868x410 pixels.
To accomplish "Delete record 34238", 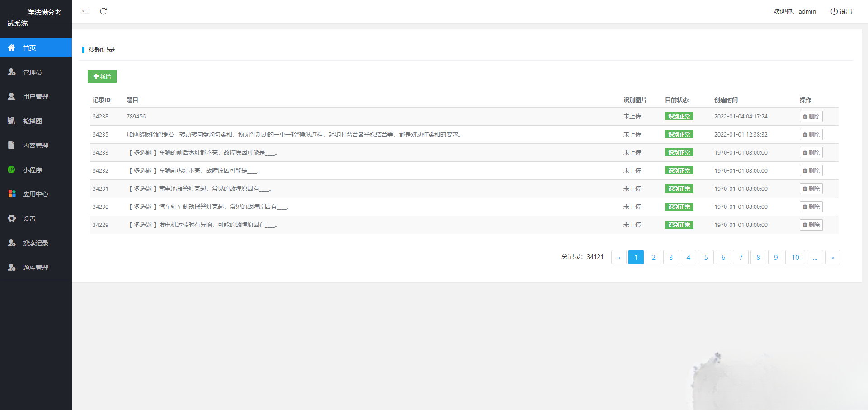I will [811, 116].
